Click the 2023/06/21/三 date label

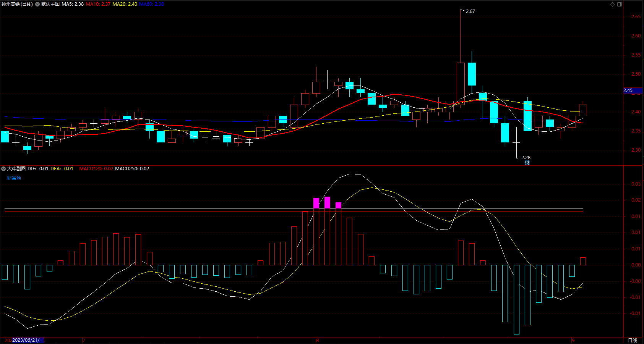[28, 340]
